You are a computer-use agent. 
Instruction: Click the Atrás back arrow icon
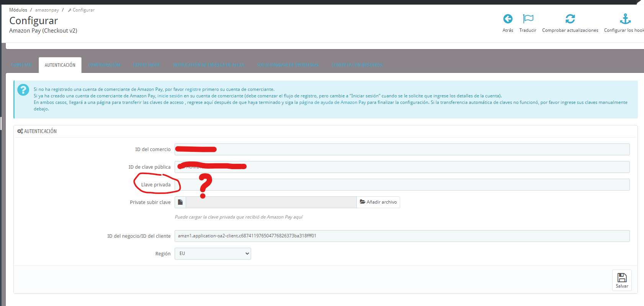pos(508,19)
